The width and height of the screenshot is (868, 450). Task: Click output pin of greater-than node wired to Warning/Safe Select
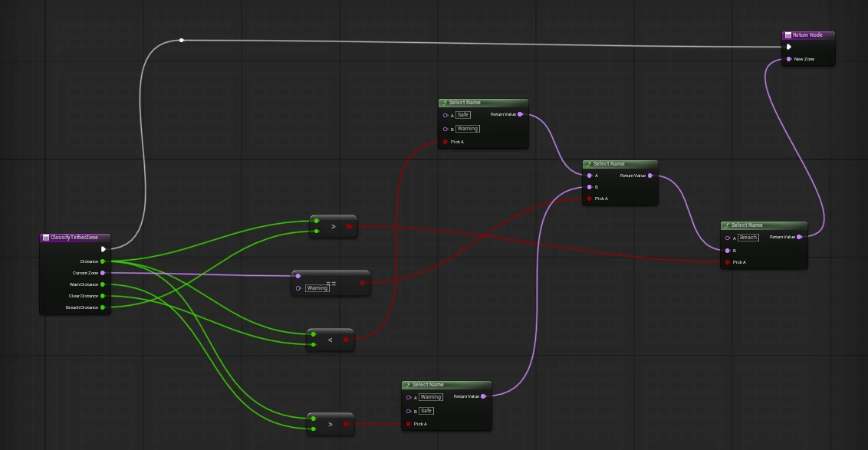(x=346, y=424)
